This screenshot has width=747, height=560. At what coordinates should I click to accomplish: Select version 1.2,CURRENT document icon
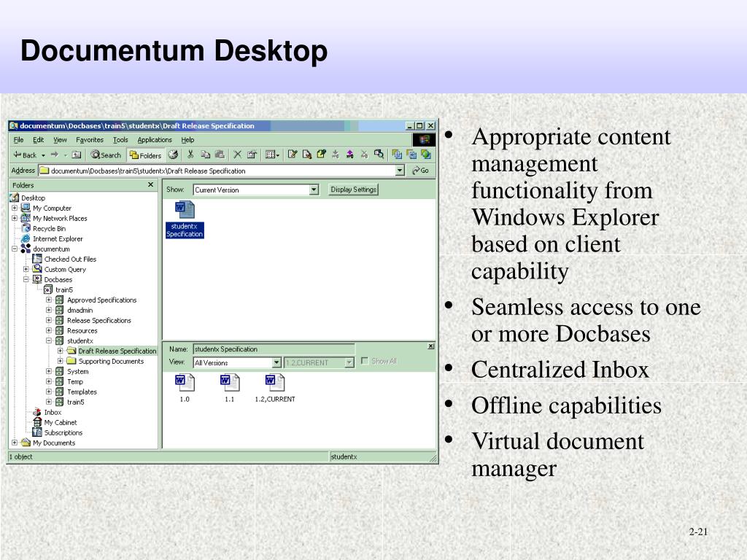[x=275, y=388]
